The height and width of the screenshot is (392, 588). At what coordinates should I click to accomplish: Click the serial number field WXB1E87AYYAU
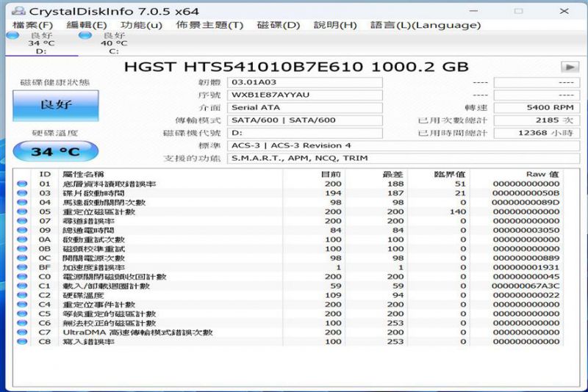coord(304,95)
